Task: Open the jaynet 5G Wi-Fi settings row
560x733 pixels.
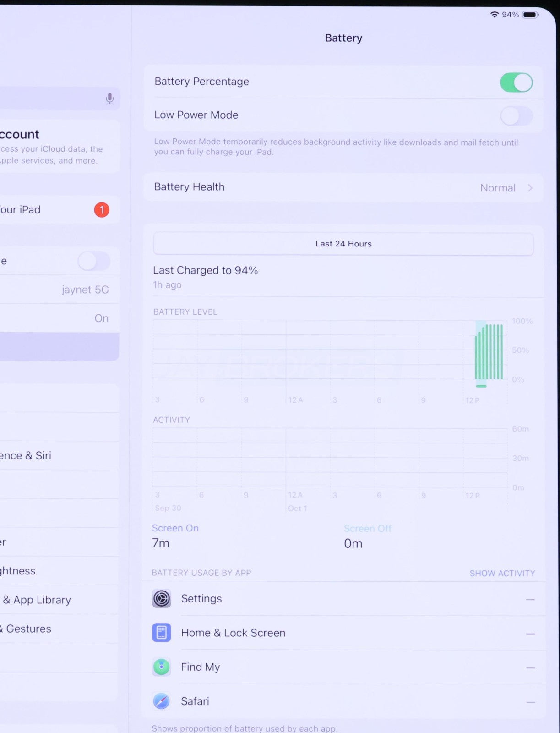Action: 60,290
